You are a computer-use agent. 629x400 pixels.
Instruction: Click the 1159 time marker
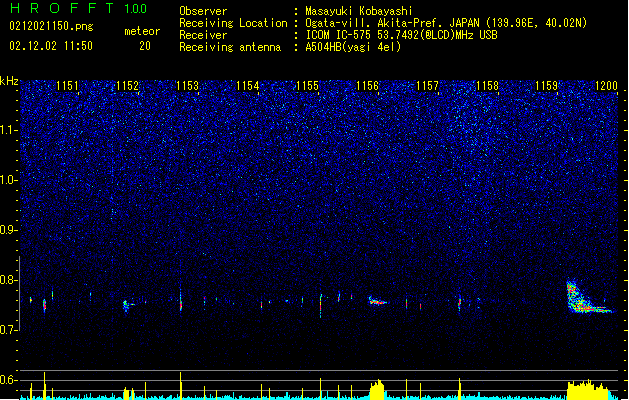click(x=546, y=86)
